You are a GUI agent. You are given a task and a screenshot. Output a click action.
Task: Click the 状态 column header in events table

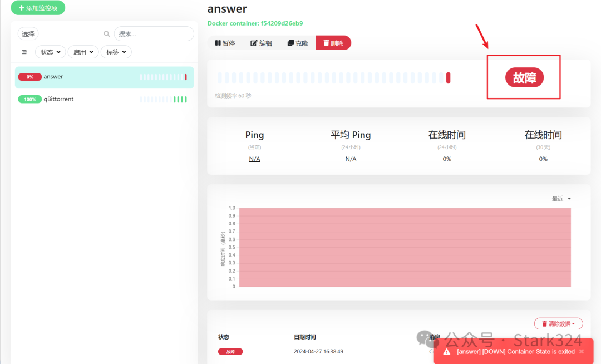[x=224, y=337]
